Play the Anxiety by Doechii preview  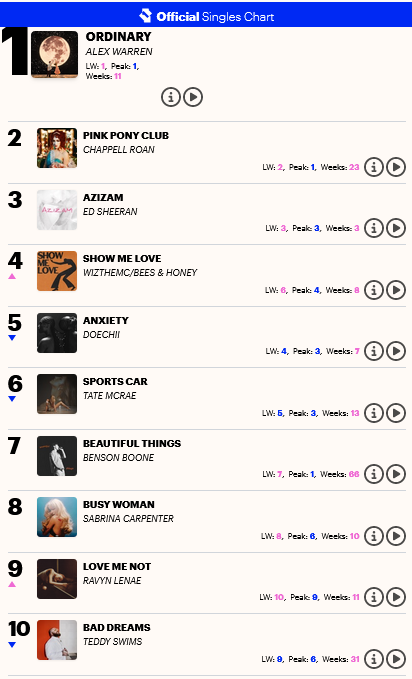pos(396,351)
